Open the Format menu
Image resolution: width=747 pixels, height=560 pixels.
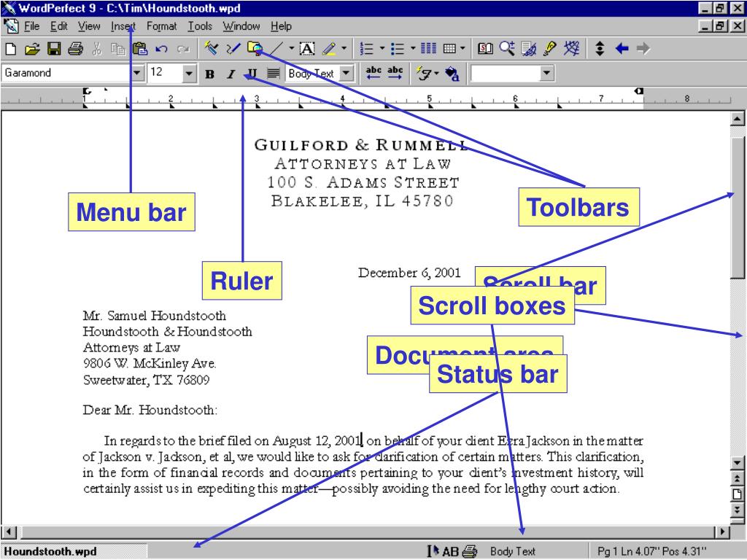[161, 26]
